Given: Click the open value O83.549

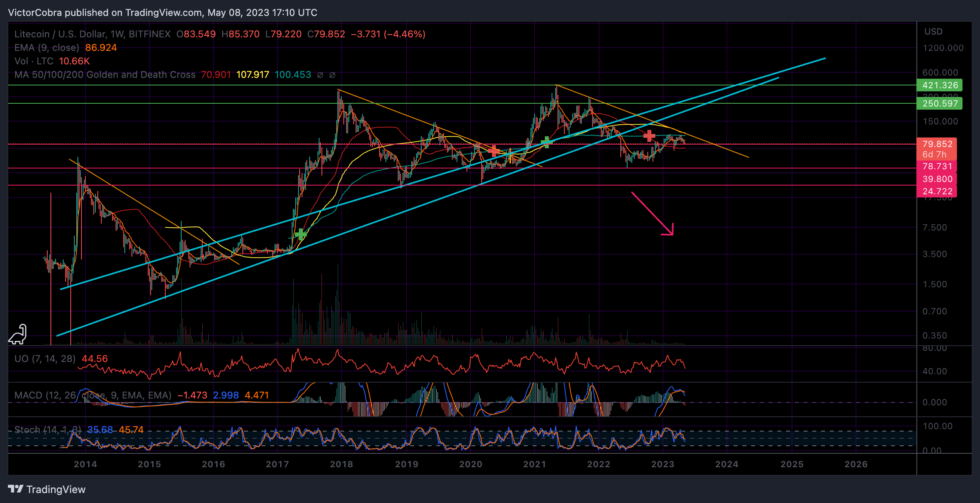Looking at the screenshot, I should coord(196,34).
